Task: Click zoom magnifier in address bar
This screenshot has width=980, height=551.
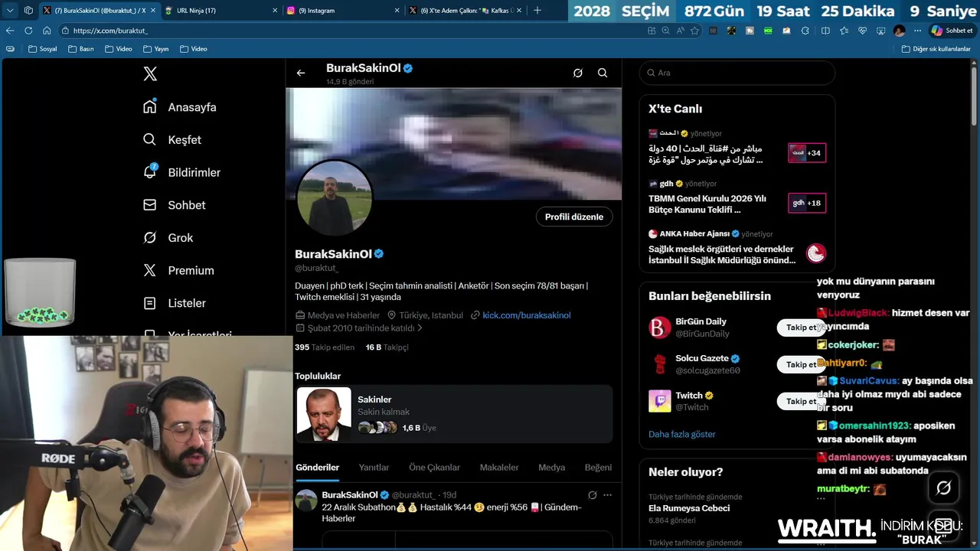Action: (666, 31)
